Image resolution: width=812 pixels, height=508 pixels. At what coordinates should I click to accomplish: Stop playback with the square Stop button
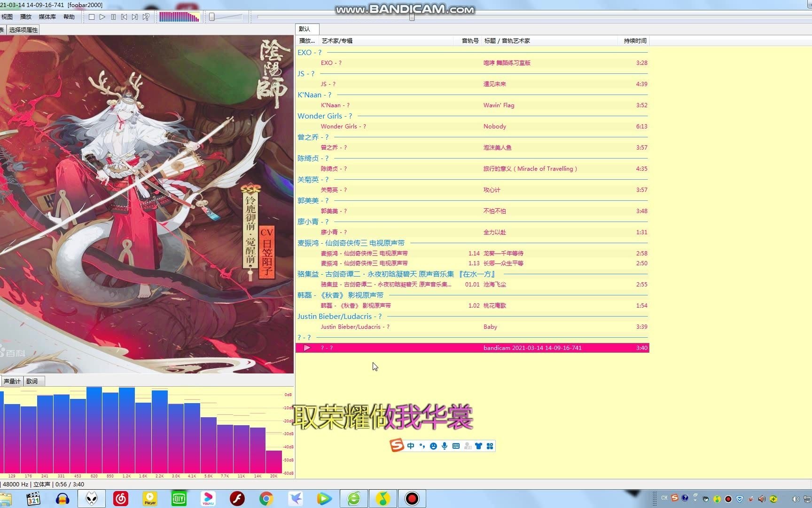[92, 17]
